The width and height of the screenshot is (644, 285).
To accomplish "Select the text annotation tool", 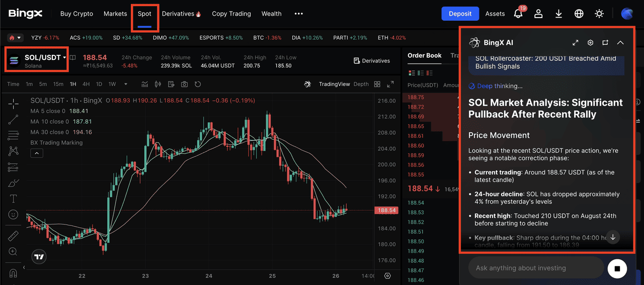I will click(x=14, y=199).
